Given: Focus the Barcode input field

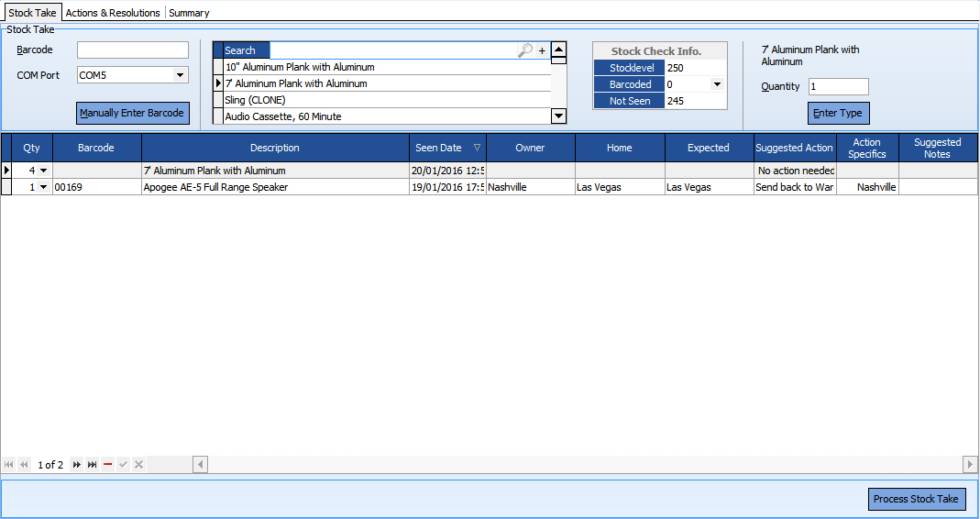Looking at the screenshot, I should [133, 50].
